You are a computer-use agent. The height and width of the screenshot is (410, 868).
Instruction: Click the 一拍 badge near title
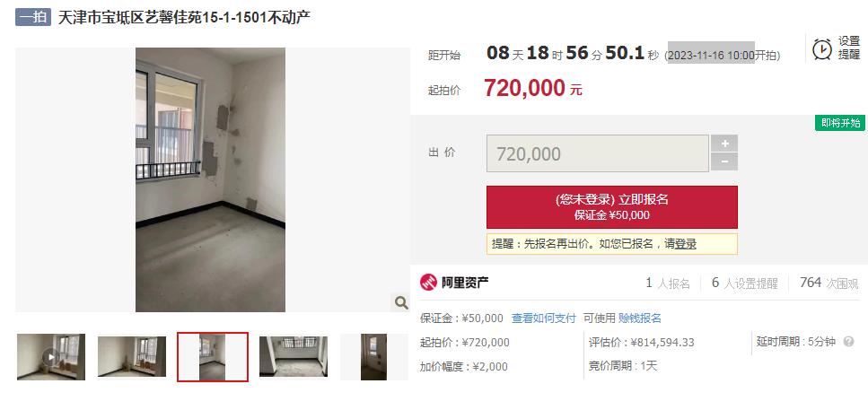click(33, 17)
